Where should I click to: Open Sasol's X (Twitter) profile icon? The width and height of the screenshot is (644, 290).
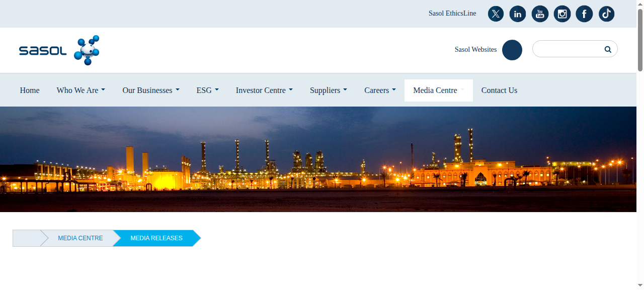tap(496, 14)
